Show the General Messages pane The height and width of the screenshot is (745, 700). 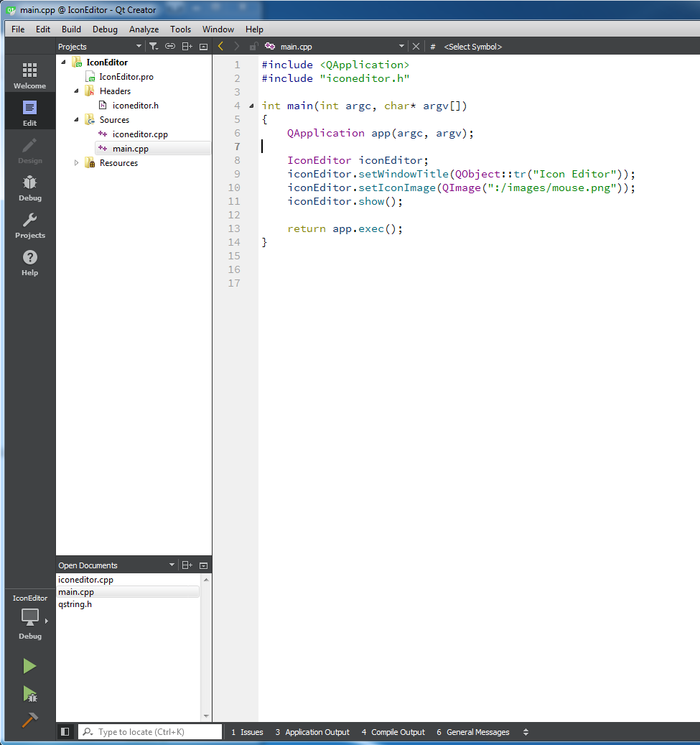coord(473,732)
